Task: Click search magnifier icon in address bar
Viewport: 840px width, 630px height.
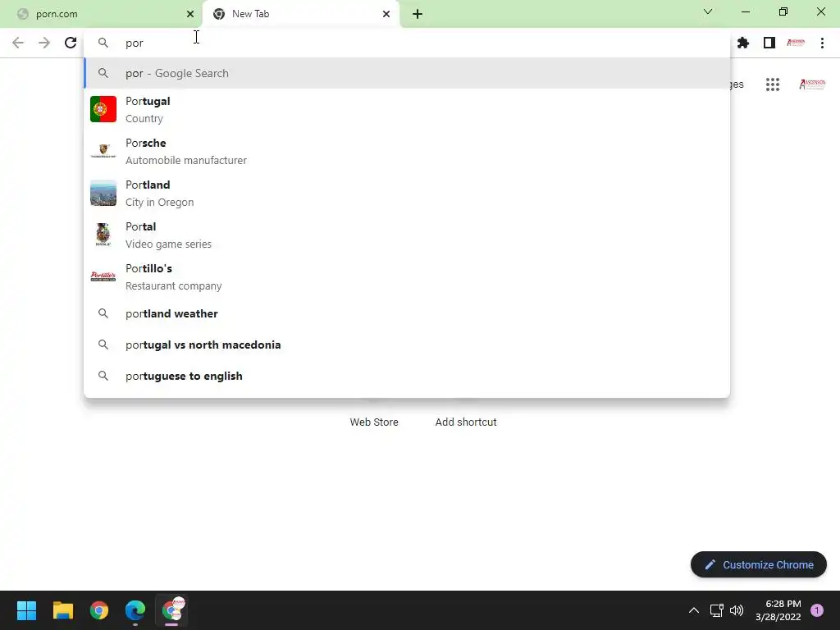Action: (x=103, y=43)
